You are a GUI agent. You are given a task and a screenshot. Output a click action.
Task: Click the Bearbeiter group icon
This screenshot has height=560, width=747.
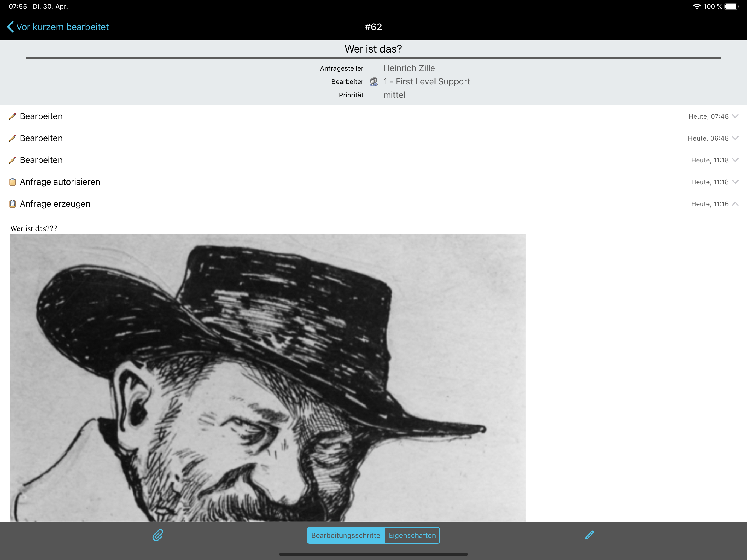click(373, 82)
